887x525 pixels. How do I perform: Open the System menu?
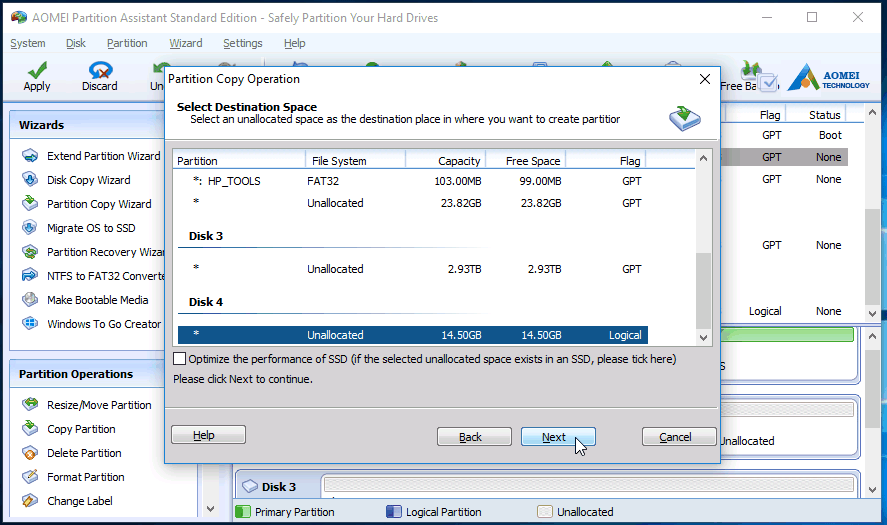pos(28,43)
